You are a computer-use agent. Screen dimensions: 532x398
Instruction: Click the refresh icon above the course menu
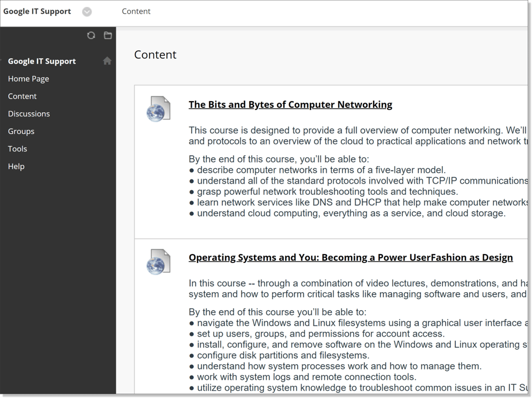(x=91, y=35)
